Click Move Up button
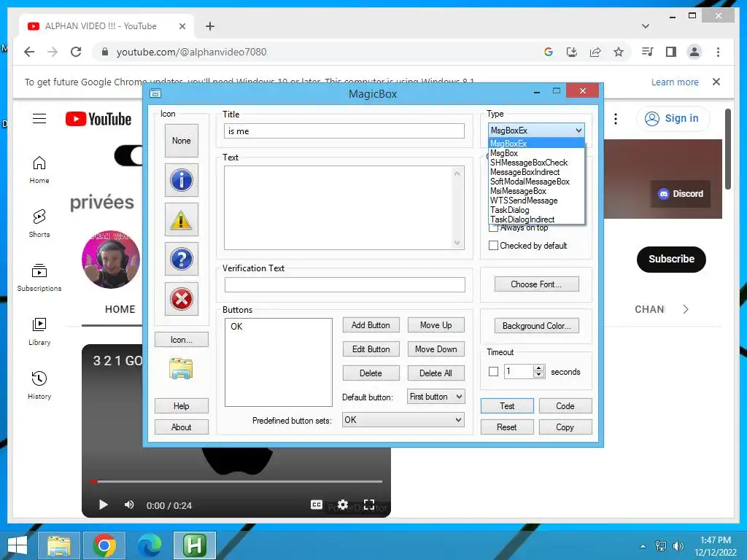Viewport: 747px width, 560px height. (x=436, y=325)
